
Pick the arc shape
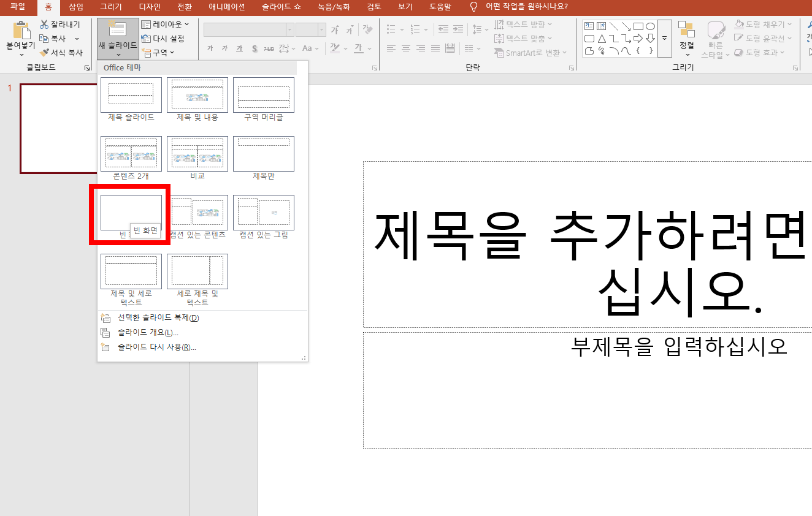click(x=613, y=51)
